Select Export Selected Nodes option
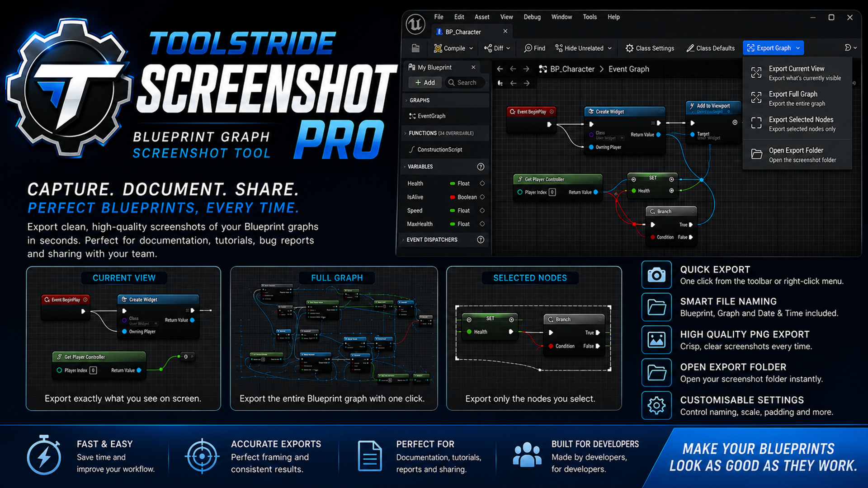Screen dimensions: 868x488 pos(797,124)
